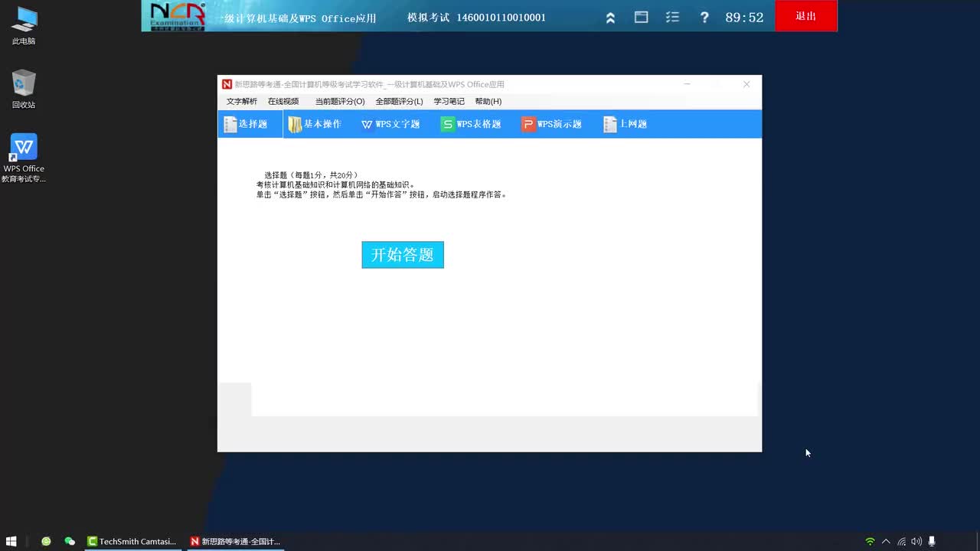This screenshot has height=551, width=980.
Task: Open the 学习笔记 menu
Action: [x=449, y=101]
